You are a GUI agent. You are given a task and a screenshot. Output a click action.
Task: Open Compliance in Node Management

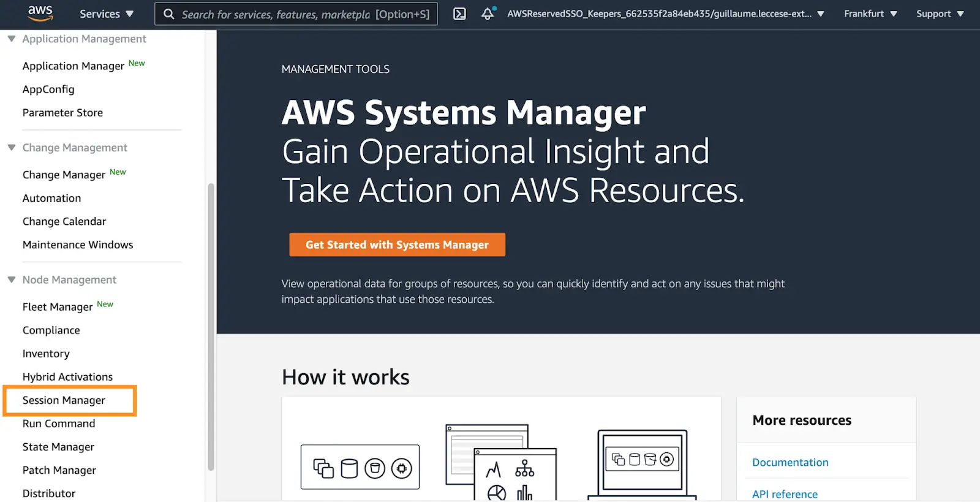tap(51, 330)
